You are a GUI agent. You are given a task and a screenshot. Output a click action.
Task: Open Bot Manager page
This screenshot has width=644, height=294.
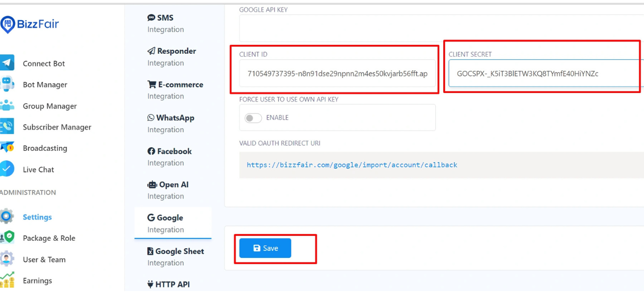pos(45,84)
